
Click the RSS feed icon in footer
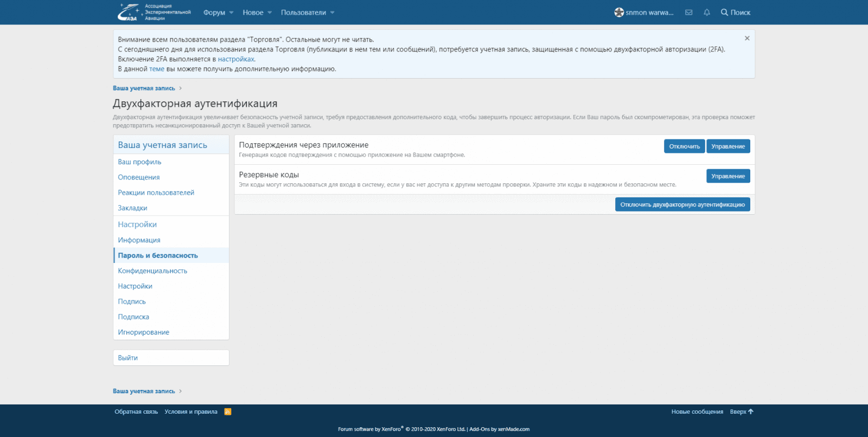click(228, 412)
